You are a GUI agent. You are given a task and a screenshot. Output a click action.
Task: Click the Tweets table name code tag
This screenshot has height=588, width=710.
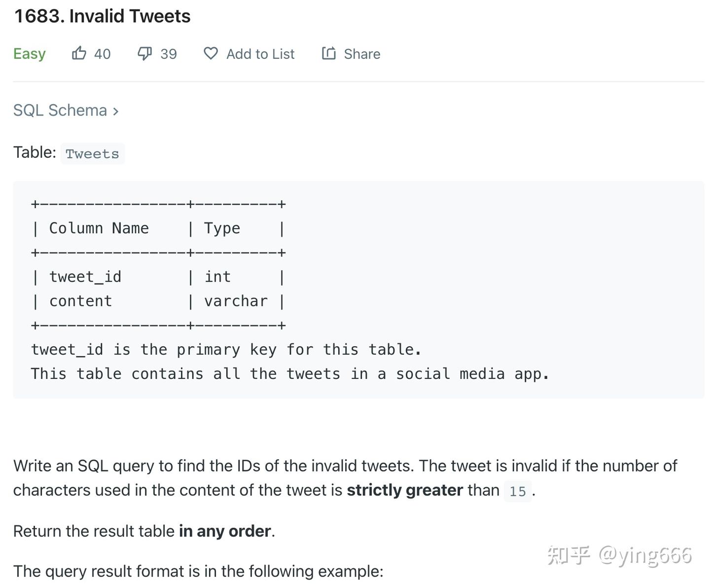tap(93, 153)
